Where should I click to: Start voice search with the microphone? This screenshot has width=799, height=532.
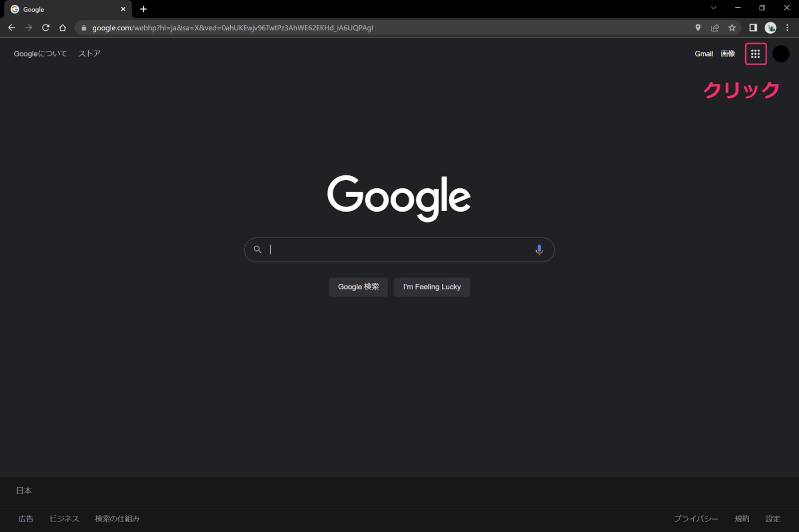pos(539,250)
